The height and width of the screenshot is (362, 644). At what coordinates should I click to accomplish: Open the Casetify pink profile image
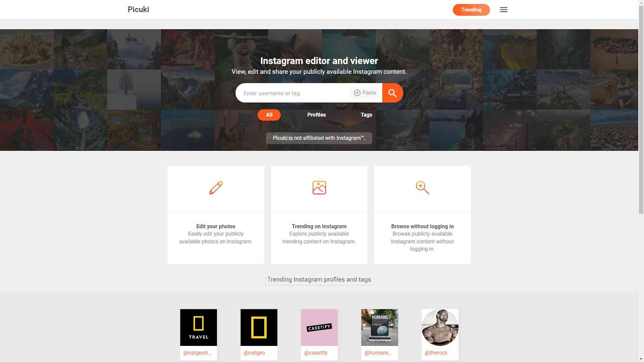tap(319, 327)
